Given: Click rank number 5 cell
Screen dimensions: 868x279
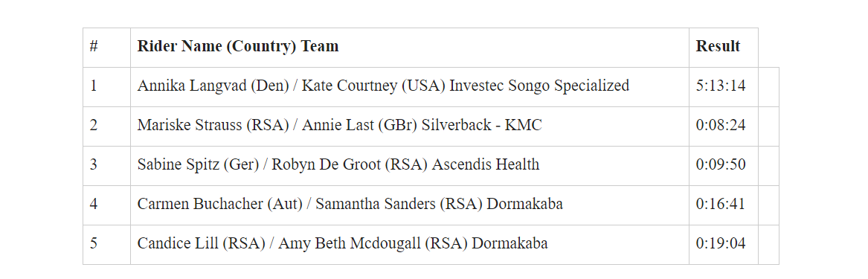Looking at the screenshot, I should [107, 244].
